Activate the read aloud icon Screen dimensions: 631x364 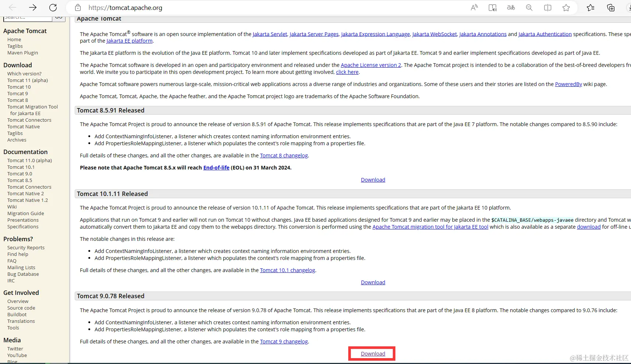[474, 7]
